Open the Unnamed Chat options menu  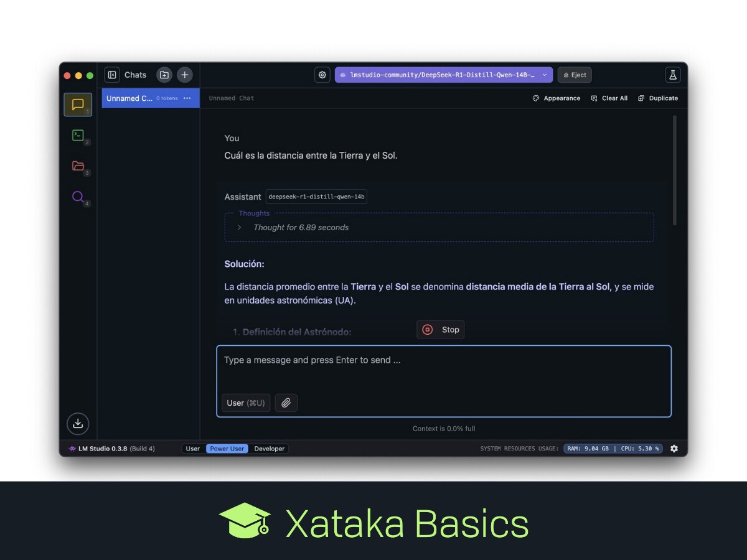click(x=187, y=98)
